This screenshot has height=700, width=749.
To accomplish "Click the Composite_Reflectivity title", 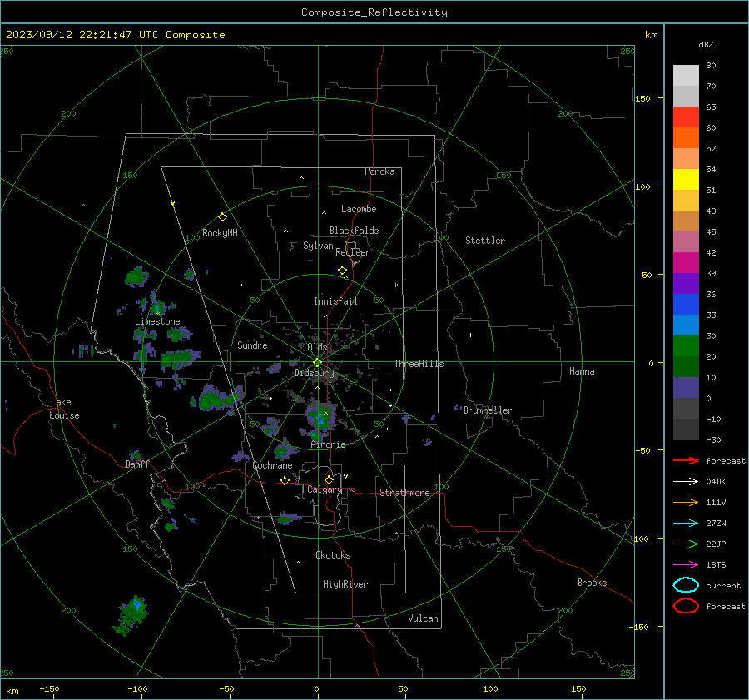I will tap(374, 12).
